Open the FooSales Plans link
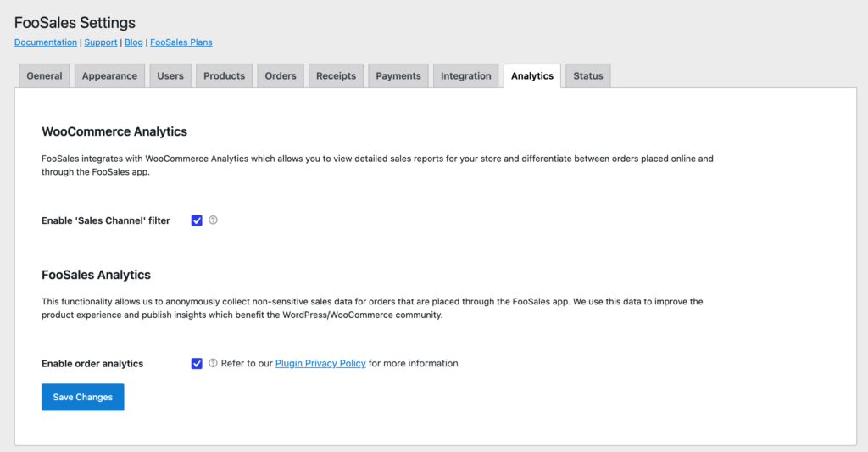Screen dimensions: 868x452 (181, 42)
